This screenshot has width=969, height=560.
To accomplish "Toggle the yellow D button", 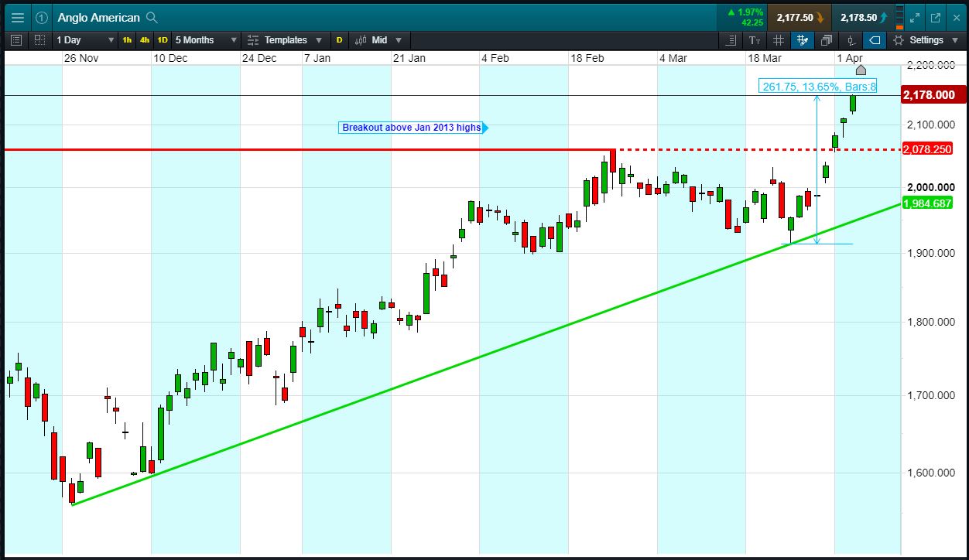I will point(339,40).
